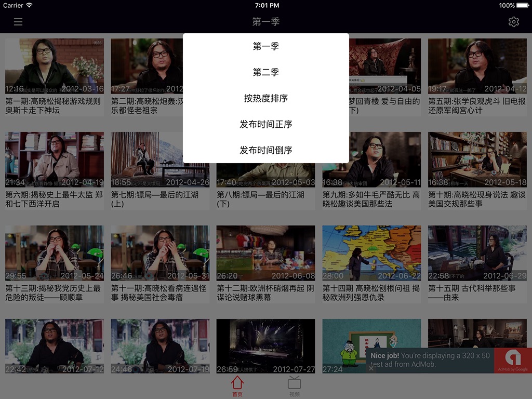Open thumbnail dated 2012-07-12
The image size is (532, 399).
(54, 346)
